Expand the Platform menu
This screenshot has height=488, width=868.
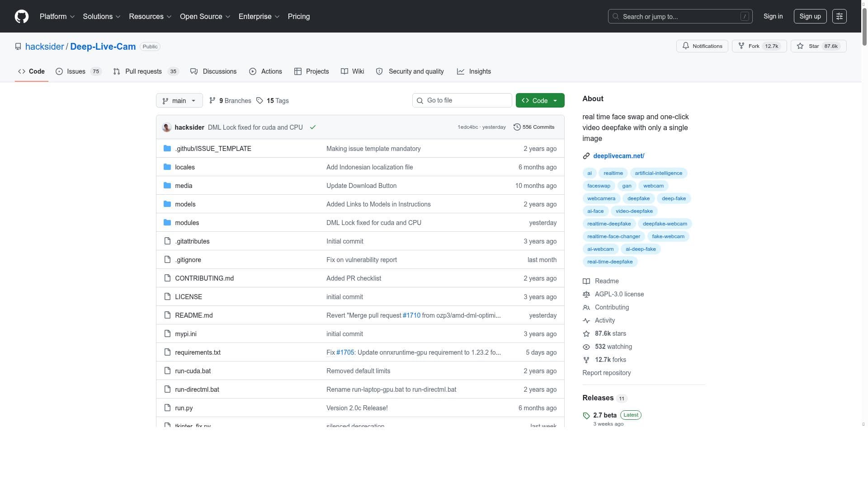point(57,16)
